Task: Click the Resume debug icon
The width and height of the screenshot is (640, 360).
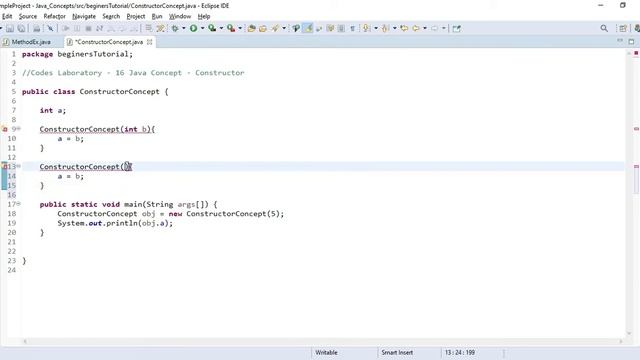Action: click(x=65, y=28)
